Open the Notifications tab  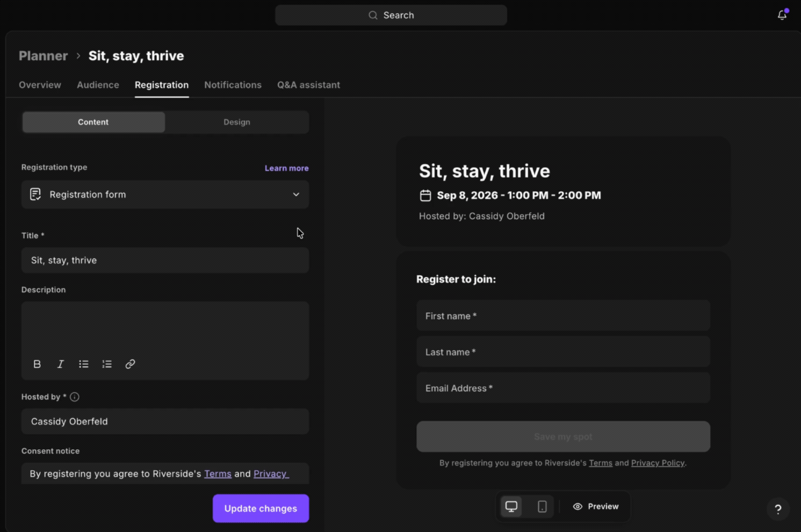(233, 85)
